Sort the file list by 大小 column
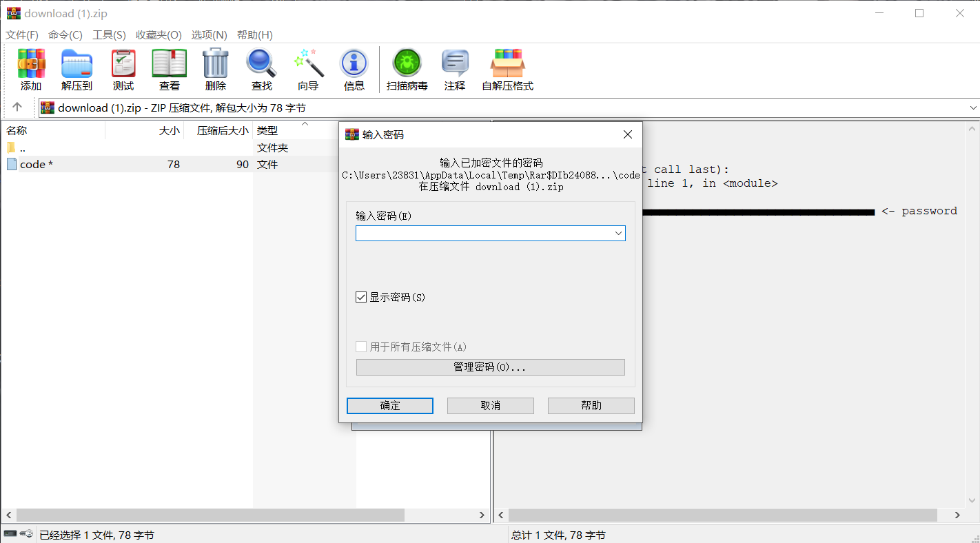 click(145, 130)
